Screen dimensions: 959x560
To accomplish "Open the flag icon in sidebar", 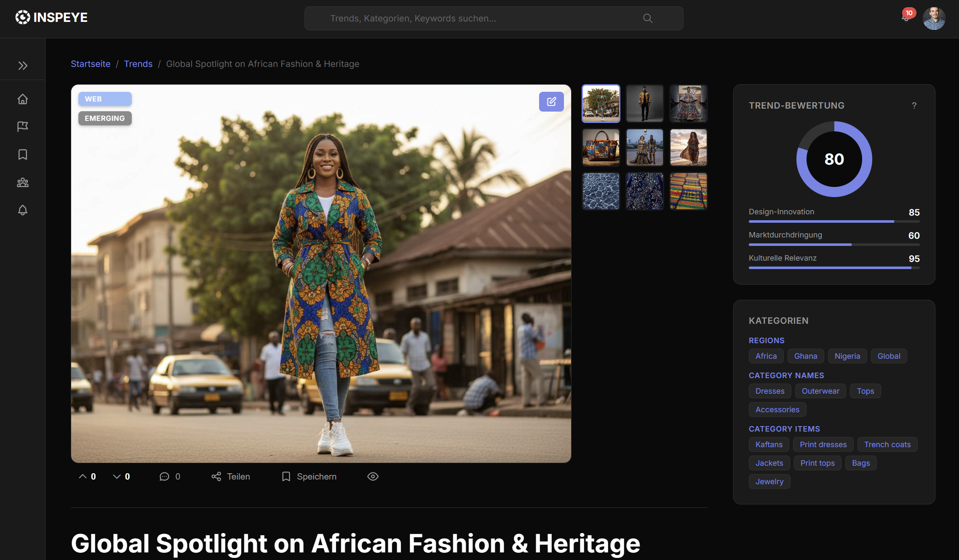I will click(23, 126).
